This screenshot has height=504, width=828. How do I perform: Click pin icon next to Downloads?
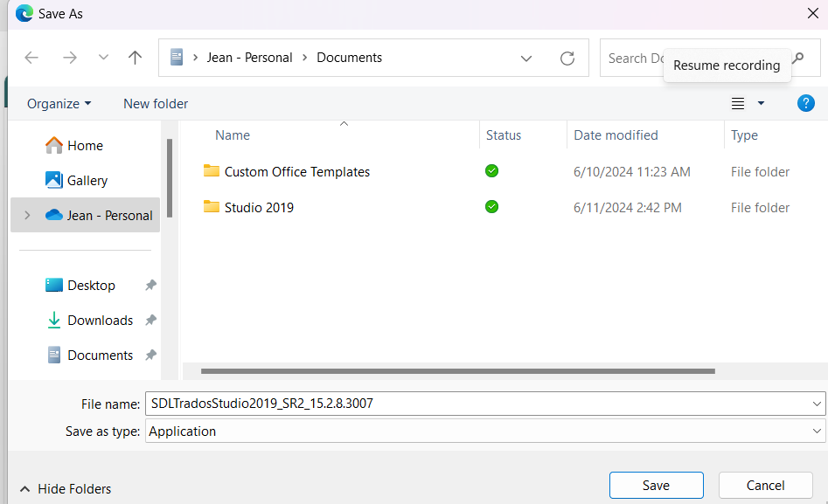tap(150, 321)
